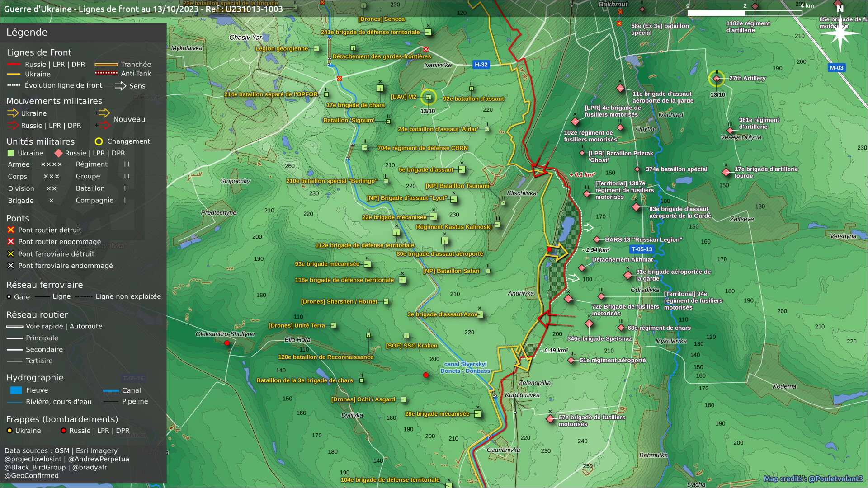Click the Map credits @Pouletvolant3 text
This screenshot has height=488, width=868.
click(813, 479)
